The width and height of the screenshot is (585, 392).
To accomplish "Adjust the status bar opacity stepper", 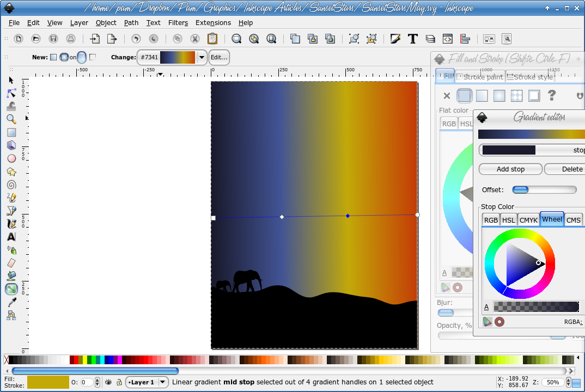I will (97, 382).
